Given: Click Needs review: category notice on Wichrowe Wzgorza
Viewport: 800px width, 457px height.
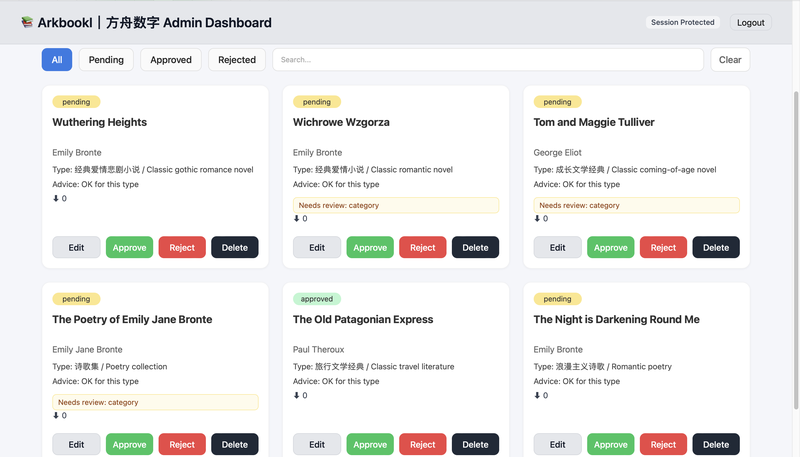Looking at the screenshot, I should pyautogui.click(x=396, y=205).
